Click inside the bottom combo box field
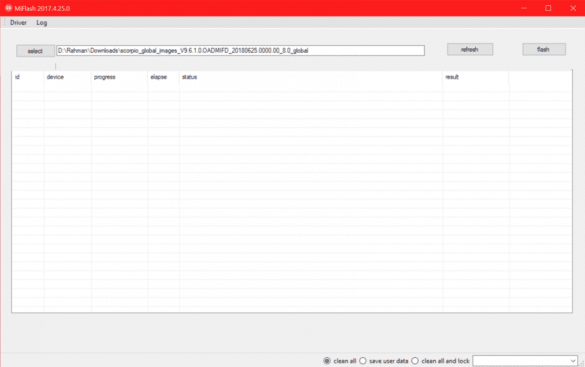585x367 pixels. pos(521,361)
